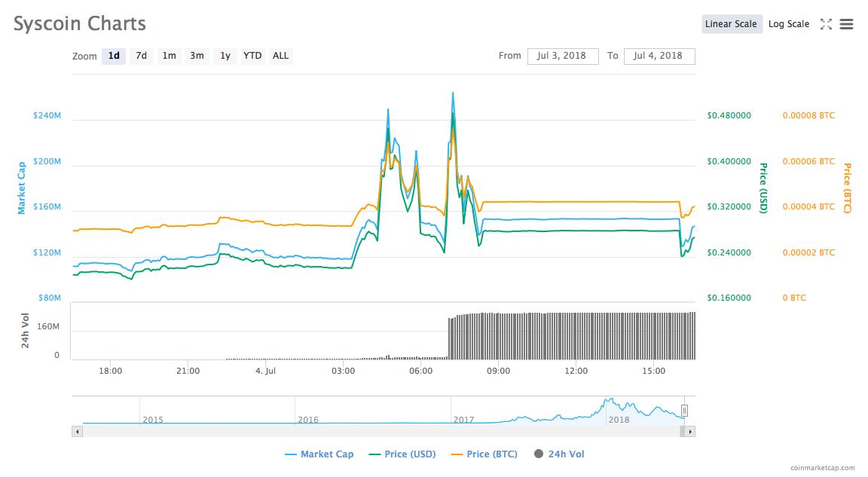
Task: Click the $240M market cap label
Action: (x=47, y=115)
